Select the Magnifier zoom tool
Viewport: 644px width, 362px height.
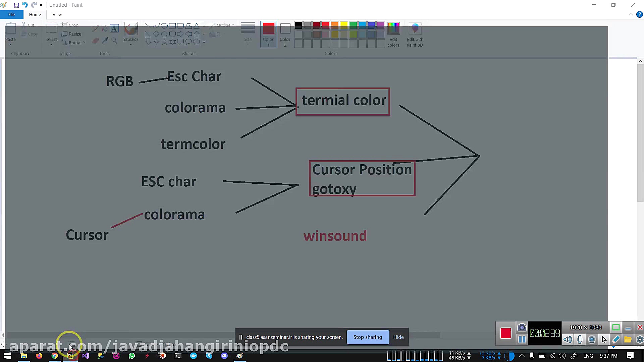tap(114, 41)
